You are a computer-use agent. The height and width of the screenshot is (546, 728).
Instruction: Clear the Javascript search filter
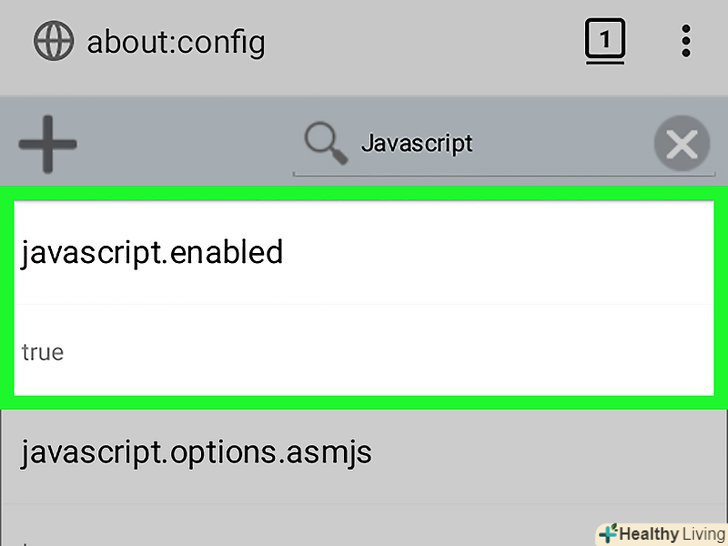pyautogui.click(x=682, y=145)
